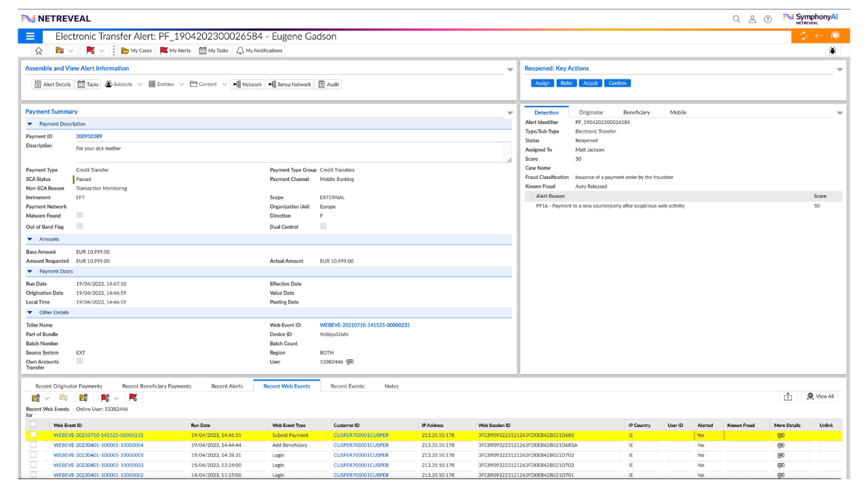The image size is (868, 488).
Task: Open the search magnifier icon
Action: tap(736, 19)
